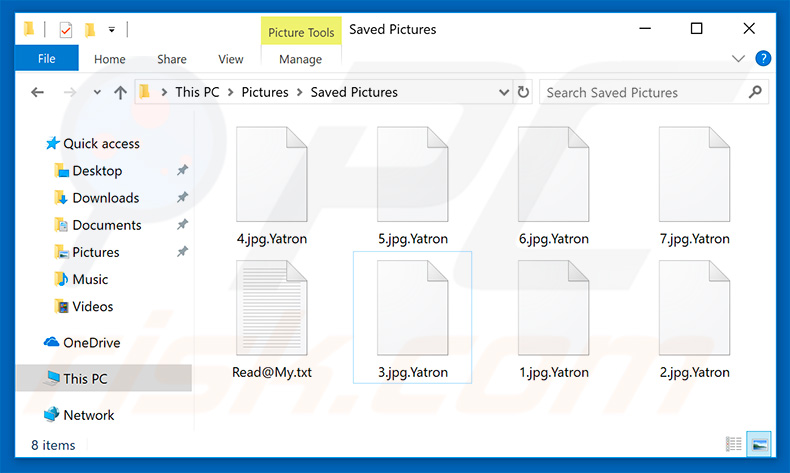790x473 pixels.
Task: Click the New folder icon in title bar
Action: click(90, 30)
